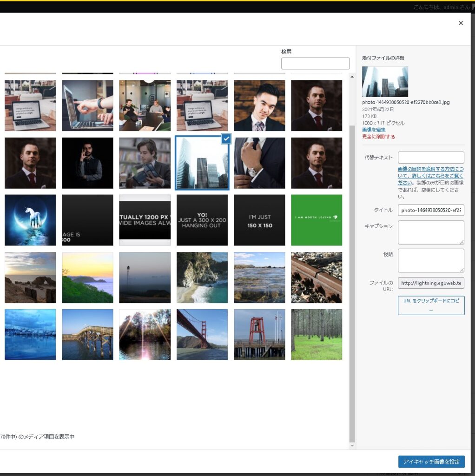Choose the hand adjusting tie thumbnail
The height and width of the screenshot is (476, 475).
(259, 163)
